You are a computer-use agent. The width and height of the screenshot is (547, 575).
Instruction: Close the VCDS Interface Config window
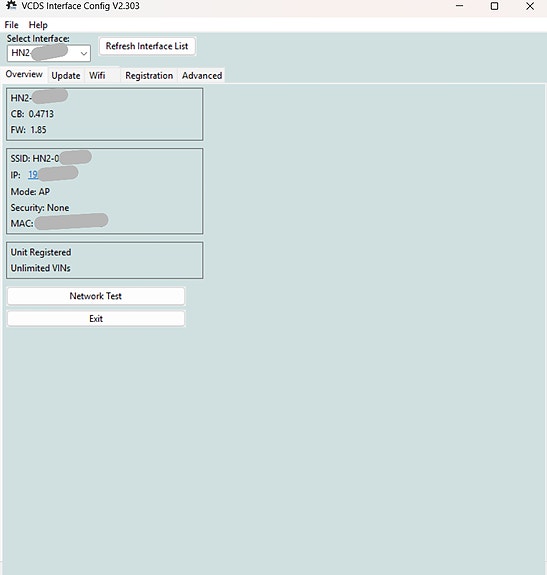click(x=530, y=6)
